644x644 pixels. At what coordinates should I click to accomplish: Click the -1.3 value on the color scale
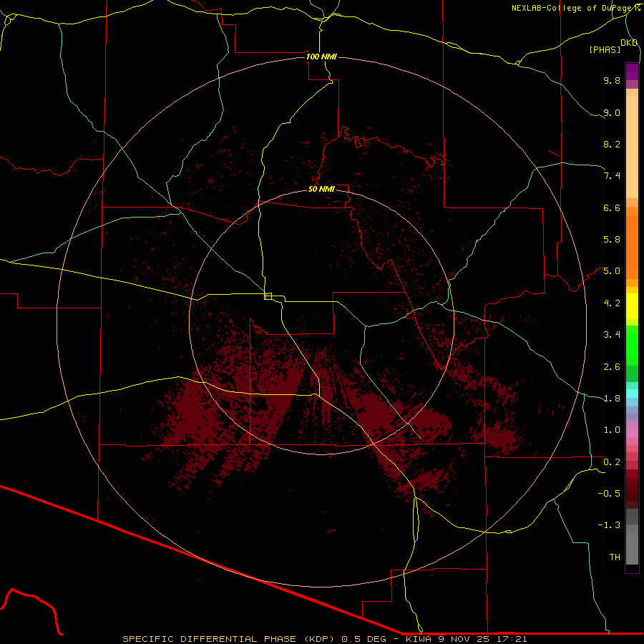coord(609,525)
